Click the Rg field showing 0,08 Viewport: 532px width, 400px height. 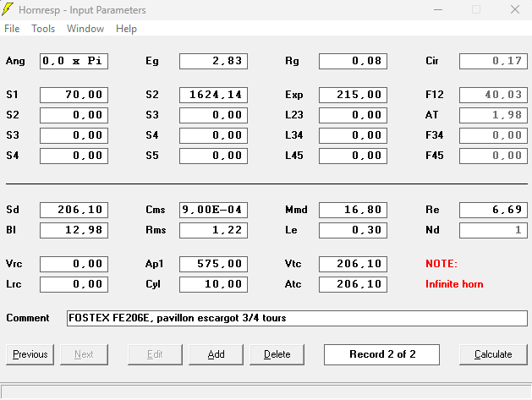[x=353, y=61]
